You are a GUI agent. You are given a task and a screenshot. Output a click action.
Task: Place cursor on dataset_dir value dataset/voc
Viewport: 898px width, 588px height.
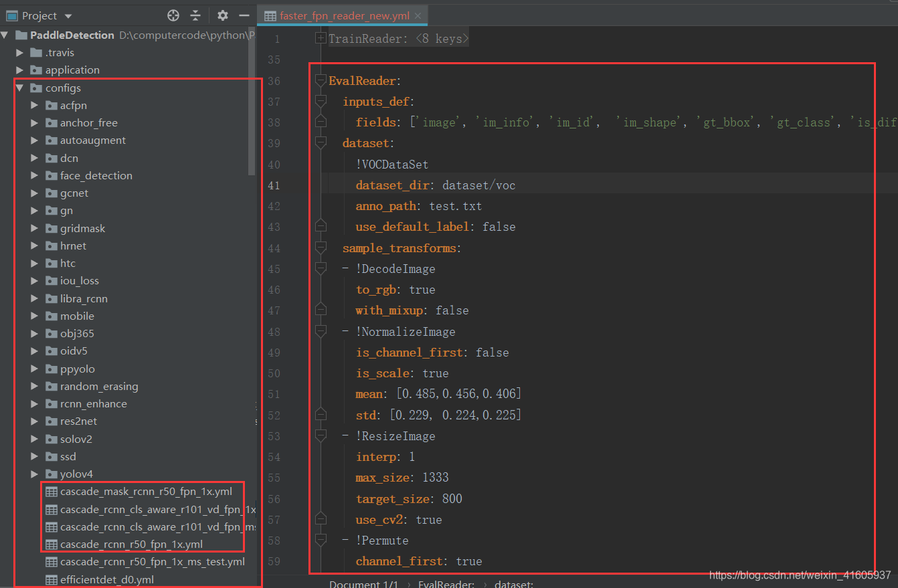(478, 185)
